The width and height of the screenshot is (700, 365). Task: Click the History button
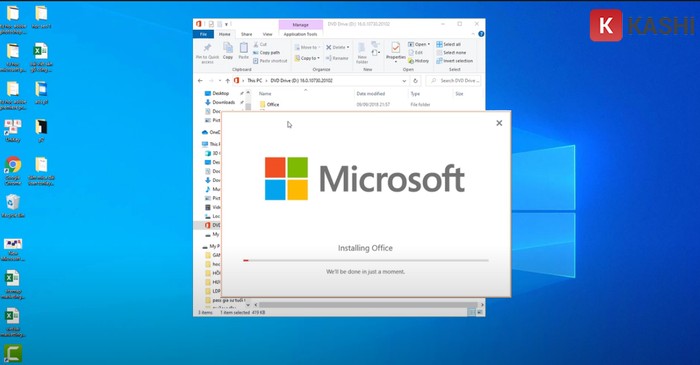point(418,61)
